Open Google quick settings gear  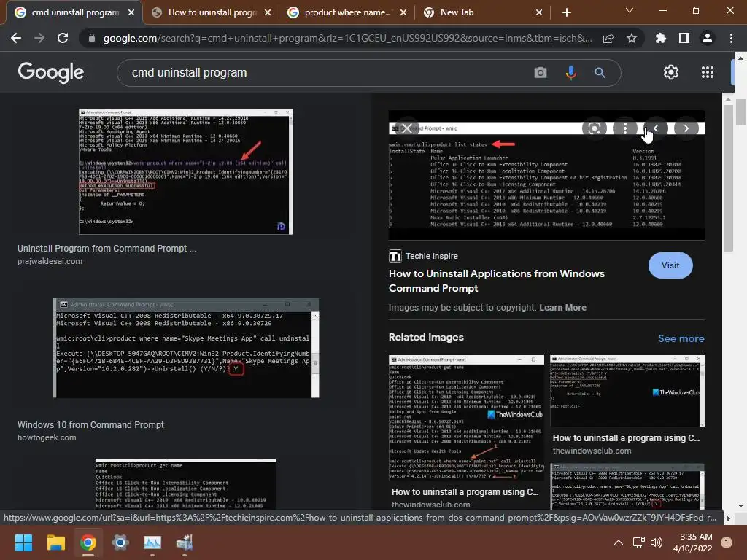[x=671, y=72]
